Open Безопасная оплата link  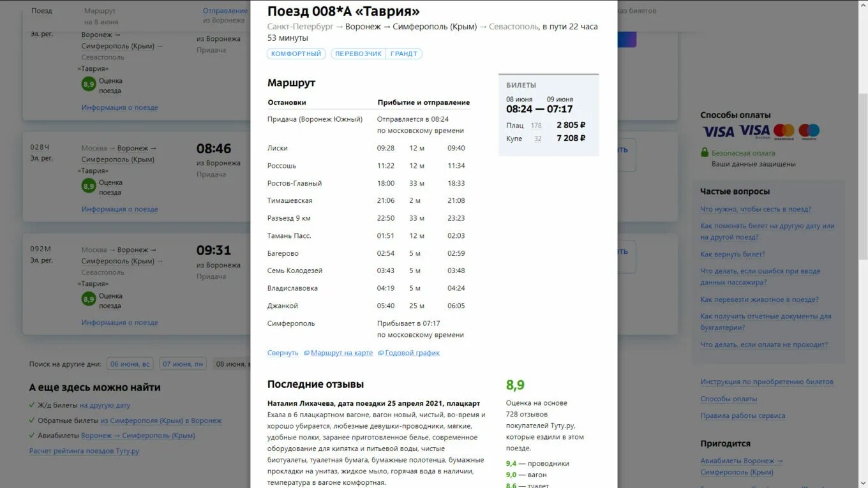(744, 153)
